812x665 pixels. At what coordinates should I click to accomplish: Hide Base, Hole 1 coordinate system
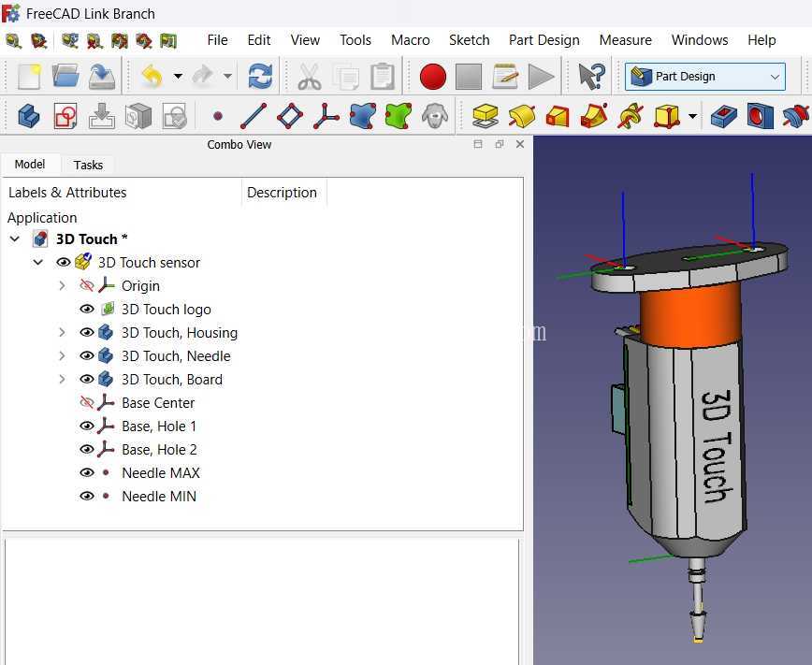86,426
